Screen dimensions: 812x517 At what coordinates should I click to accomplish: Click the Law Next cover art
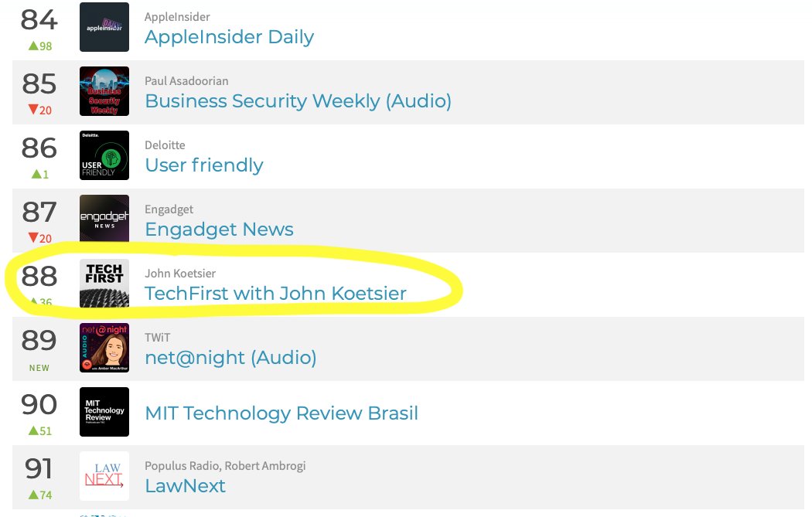pos(104,476)
